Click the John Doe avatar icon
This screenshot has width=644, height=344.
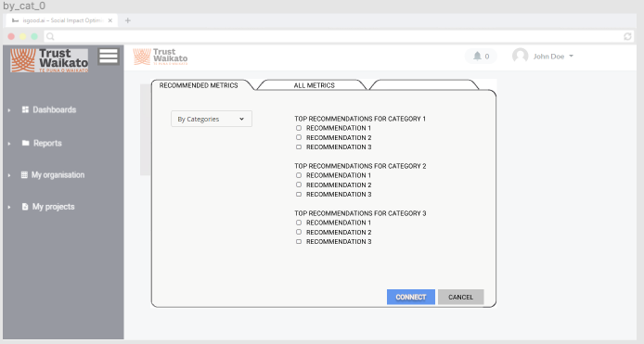click(x=520, y=56)
